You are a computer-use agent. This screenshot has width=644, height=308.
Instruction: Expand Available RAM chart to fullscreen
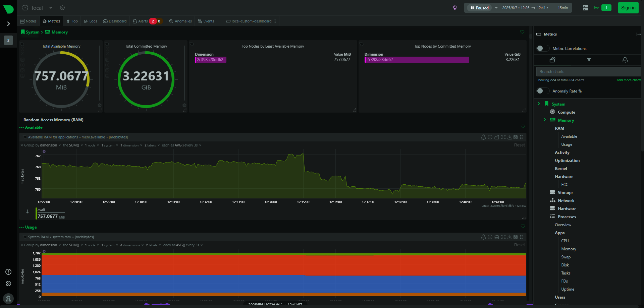coord(503,137)
